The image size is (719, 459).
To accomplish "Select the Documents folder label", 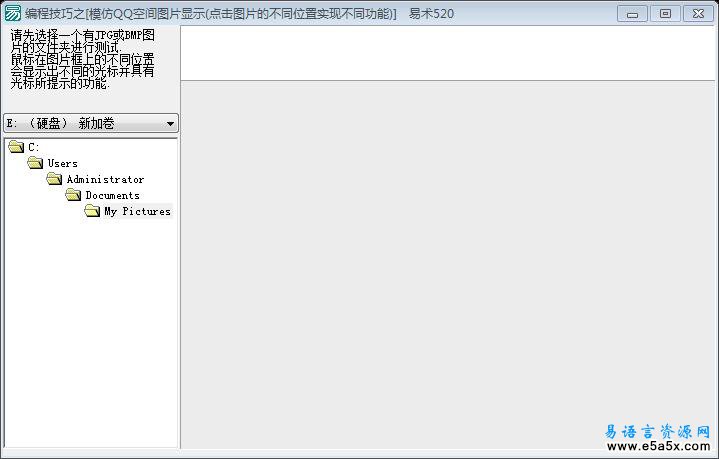I will click(x=112, y=195).
